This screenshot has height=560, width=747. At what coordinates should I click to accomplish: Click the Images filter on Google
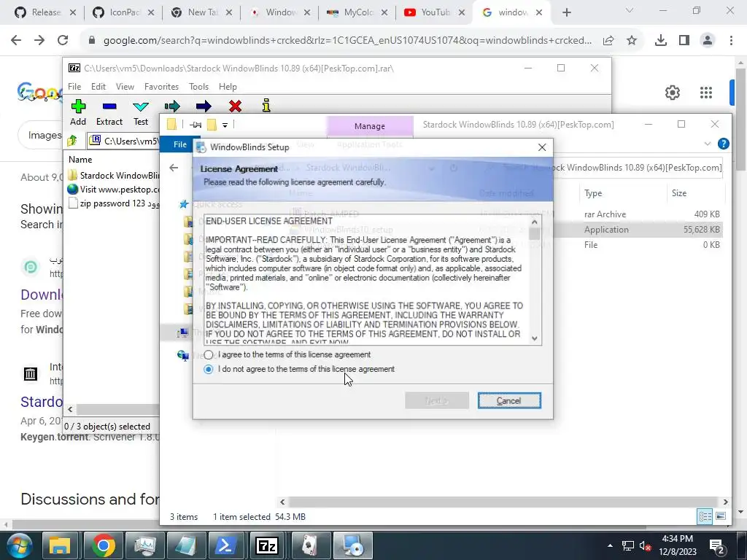click(44, 135)
